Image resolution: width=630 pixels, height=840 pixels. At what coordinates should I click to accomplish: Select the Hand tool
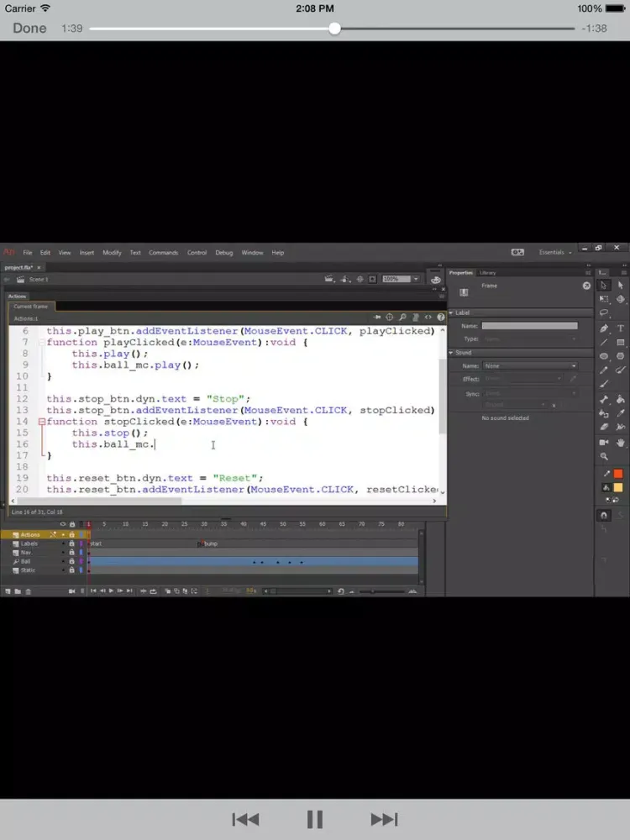pos(621,443)
